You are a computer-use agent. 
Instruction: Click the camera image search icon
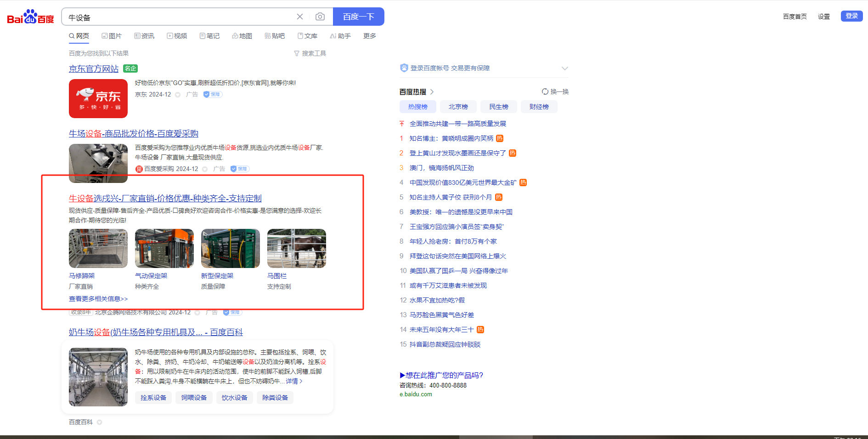point(320,17)
